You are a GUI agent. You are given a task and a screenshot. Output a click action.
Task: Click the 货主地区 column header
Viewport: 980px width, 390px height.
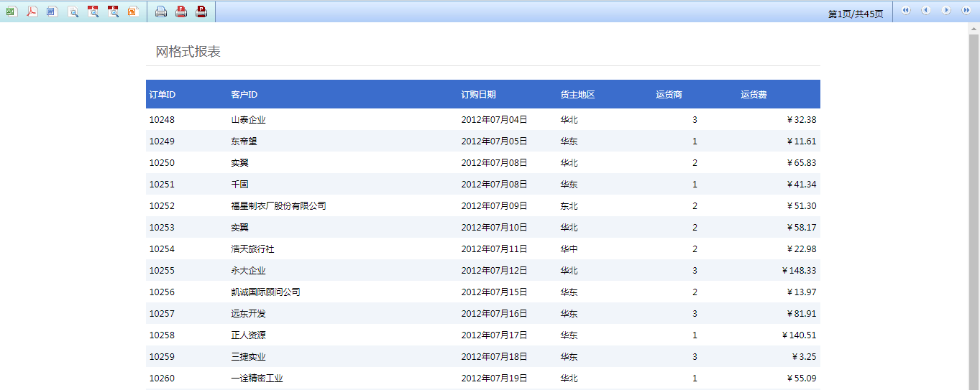point(577,95)
